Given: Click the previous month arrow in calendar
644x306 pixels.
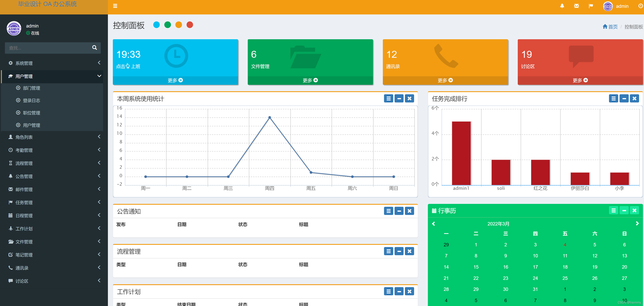Looking at the screenshot, I should pyautogui.click(x=433, y=224).
